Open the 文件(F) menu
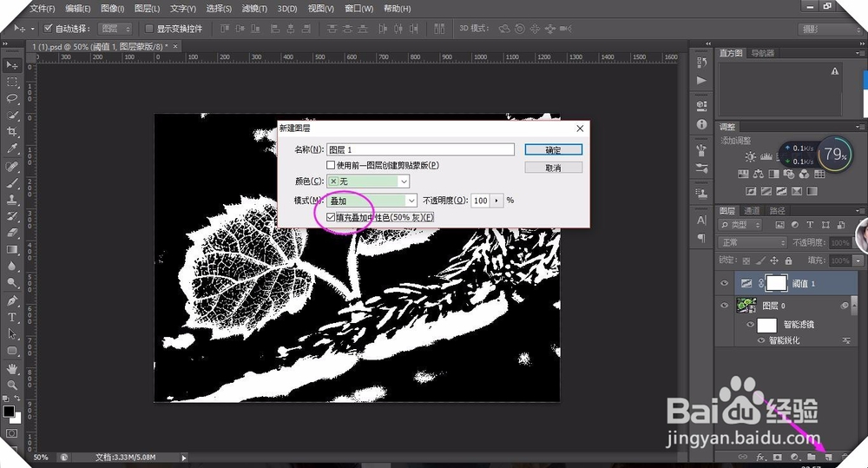This screenshot has width=868, height=468. point(43,9)
